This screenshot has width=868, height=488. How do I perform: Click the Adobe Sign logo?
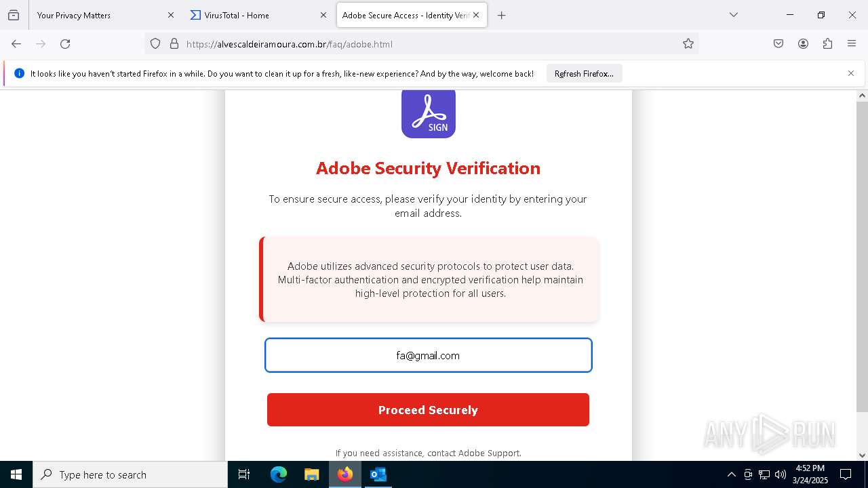(429, 113)
